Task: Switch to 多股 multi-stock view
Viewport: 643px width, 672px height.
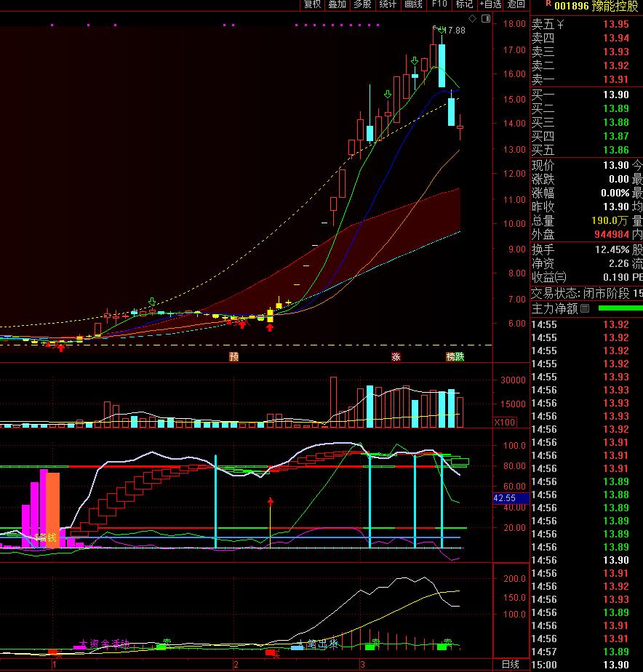Action: [362, 4]
